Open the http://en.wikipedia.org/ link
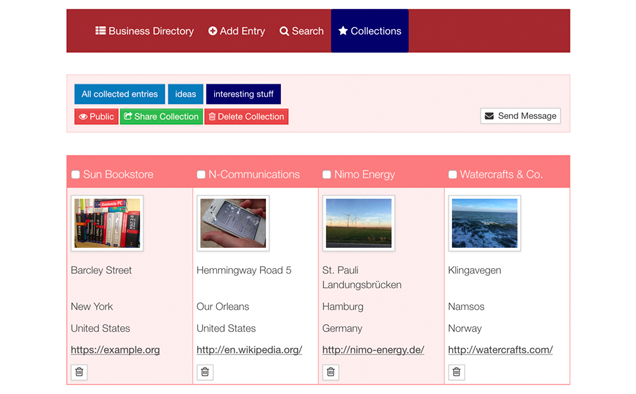Image resolution: width=636 pixels, height=394 pixels. (249, 350)
